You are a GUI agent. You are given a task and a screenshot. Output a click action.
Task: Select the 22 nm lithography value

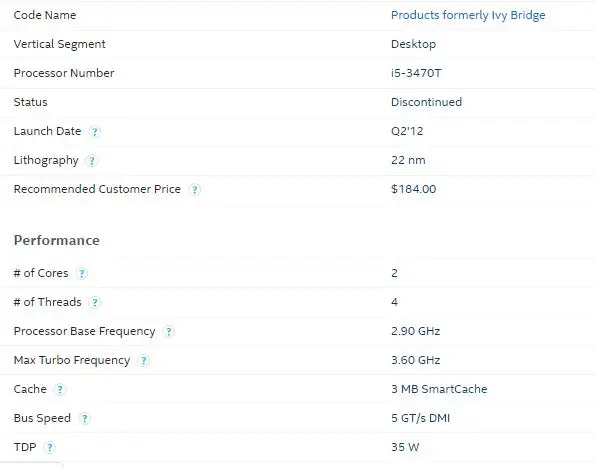point(408,160)
